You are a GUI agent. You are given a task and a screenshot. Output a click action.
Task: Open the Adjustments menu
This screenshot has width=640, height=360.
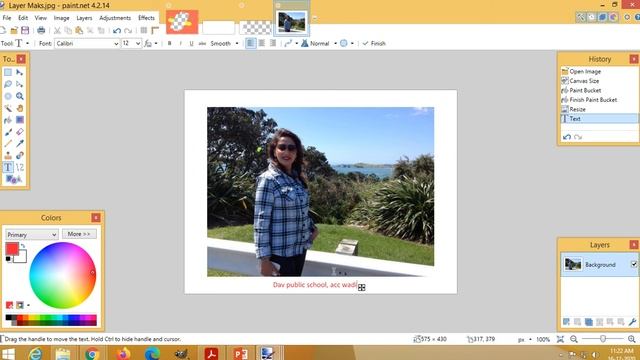pos(115,18)
